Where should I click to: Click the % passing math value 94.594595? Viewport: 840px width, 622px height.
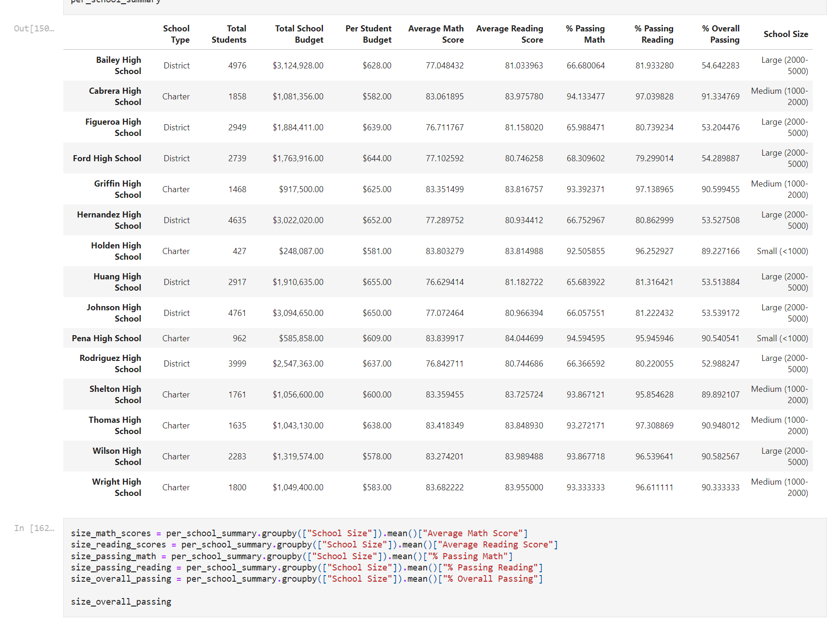click(585, 338)
